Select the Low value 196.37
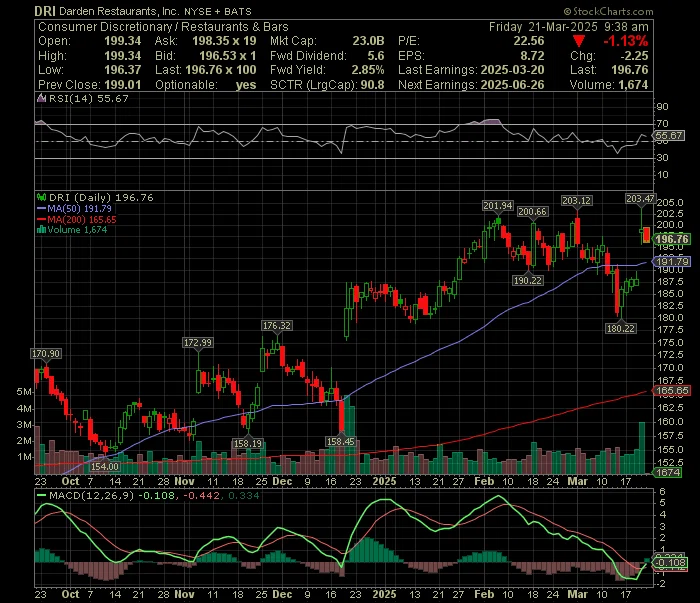Viewport: 700px width, 603px height. coord(123,70)
